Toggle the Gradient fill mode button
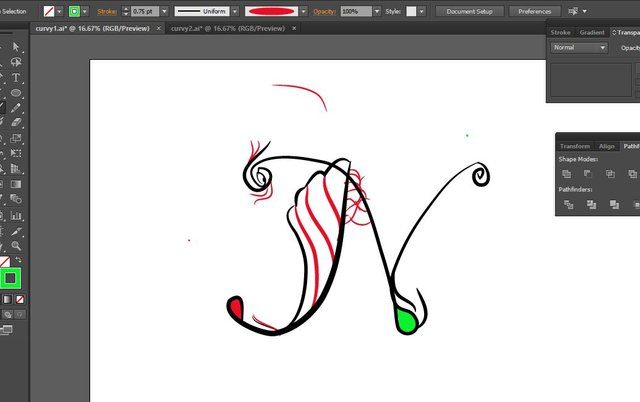The image size is (640, 402). [7, 300]
